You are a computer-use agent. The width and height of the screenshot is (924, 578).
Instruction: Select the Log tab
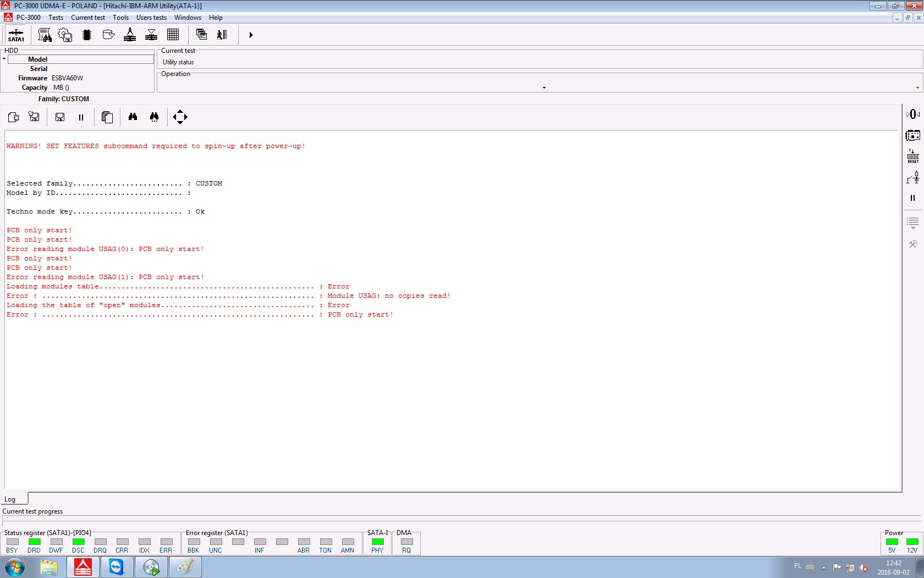[x=10, y=499]
